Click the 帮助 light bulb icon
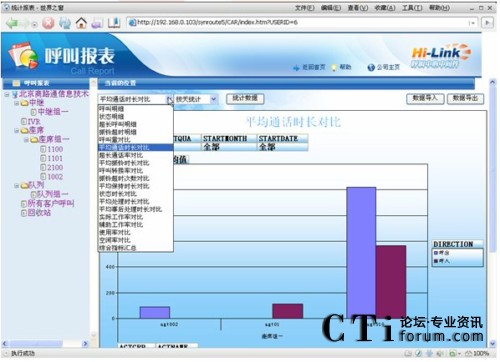 (335, 68)
